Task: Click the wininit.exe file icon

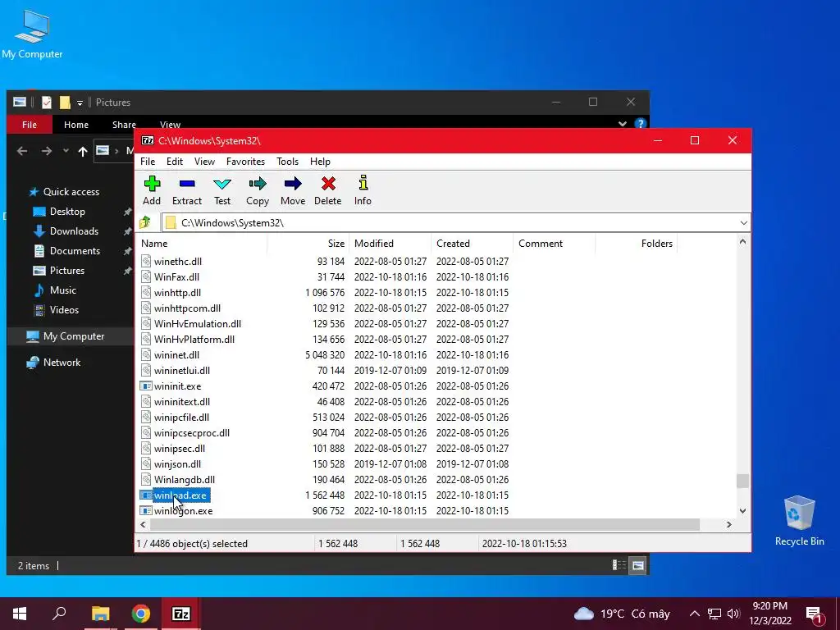Action: (146, 386)
